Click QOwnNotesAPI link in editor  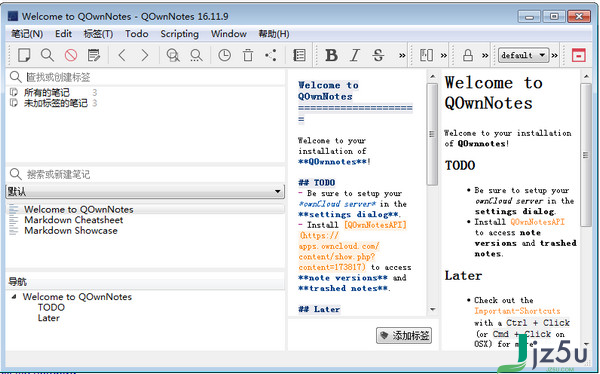pyautogui.click(x=375, y=225)
